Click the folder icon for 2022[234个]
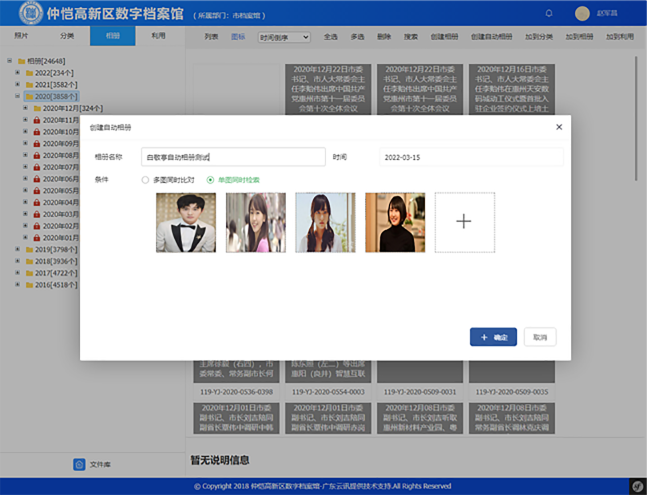The height and width of the screenshot is (495, 647). pos(28,73)
